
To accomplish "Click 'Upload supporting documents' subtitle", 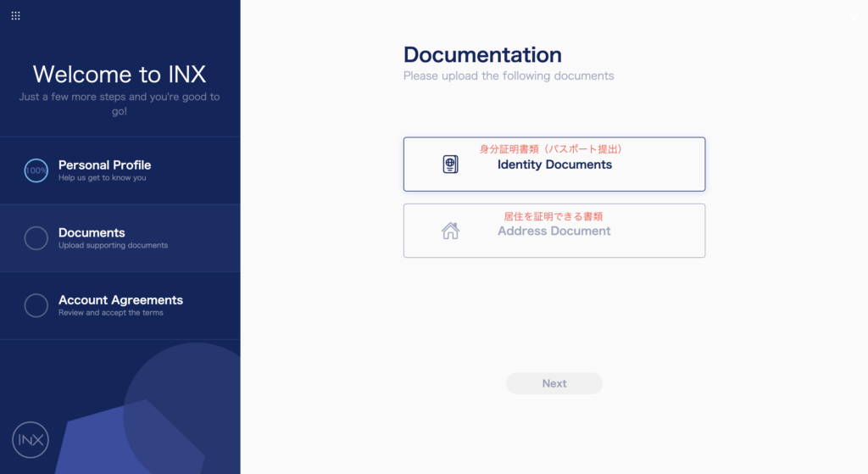I will coord(113,245).
